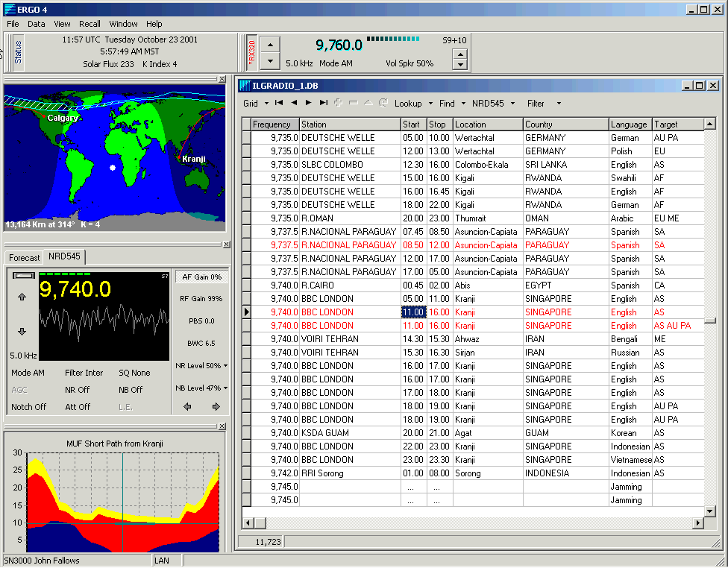The width and height of the screenshot is (728, 568).
Task: Toggle SQ None squelch setting
Action: tap(134, 373)
